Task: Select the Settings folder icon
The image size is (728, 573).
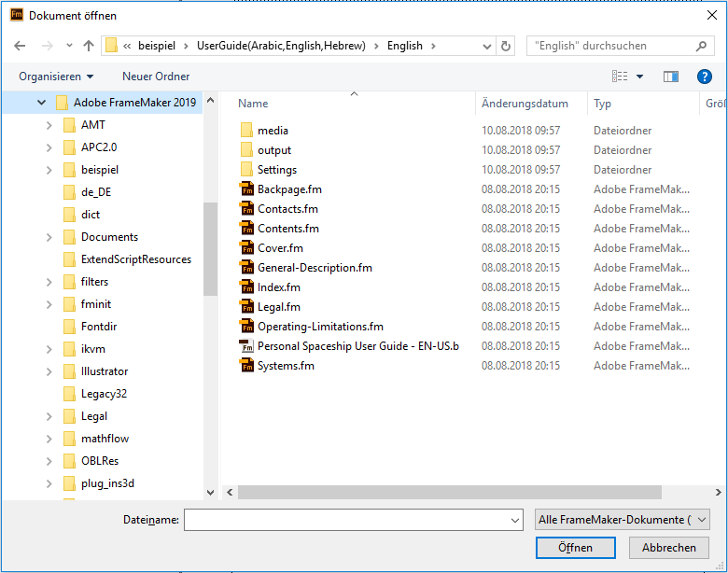Action: (x=246, y=170)
